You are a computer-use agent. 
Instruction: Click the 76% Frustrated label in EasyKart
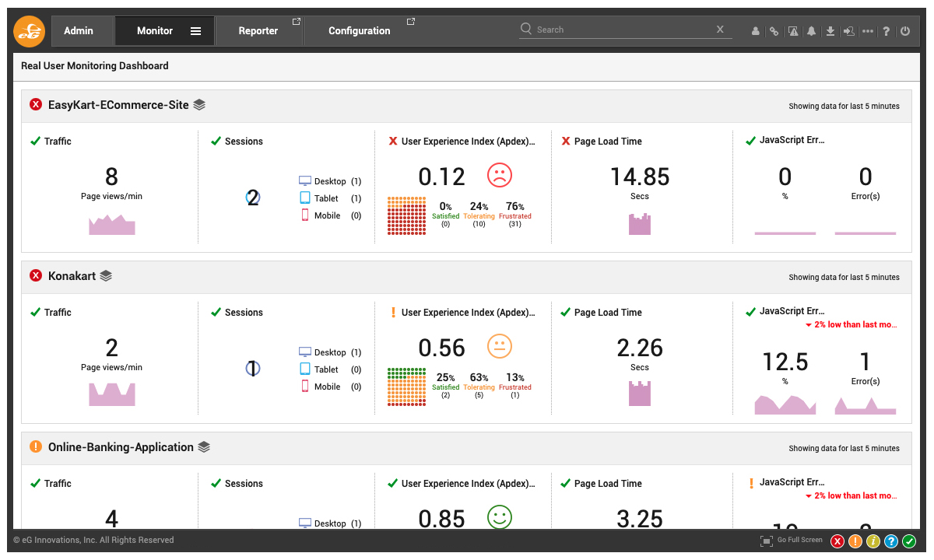tap(515, 215)
